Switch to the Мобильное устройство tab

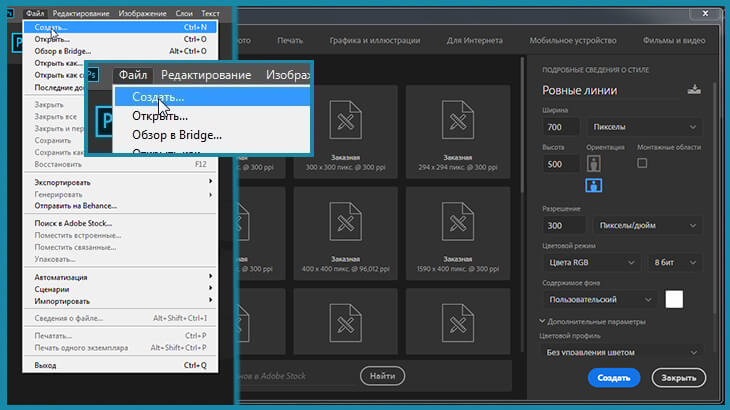point(573,40)
